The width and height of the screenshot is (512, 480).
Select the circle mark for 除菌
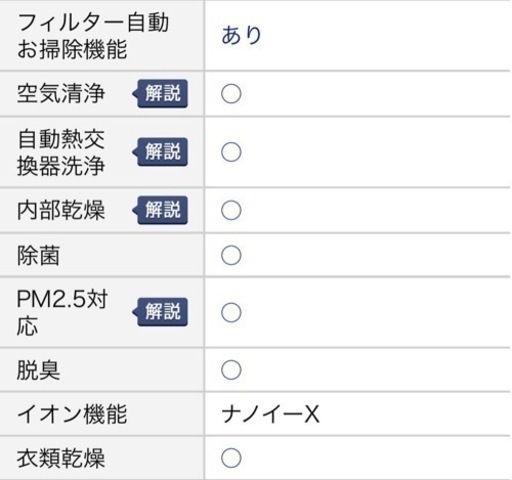click(231, 255)
